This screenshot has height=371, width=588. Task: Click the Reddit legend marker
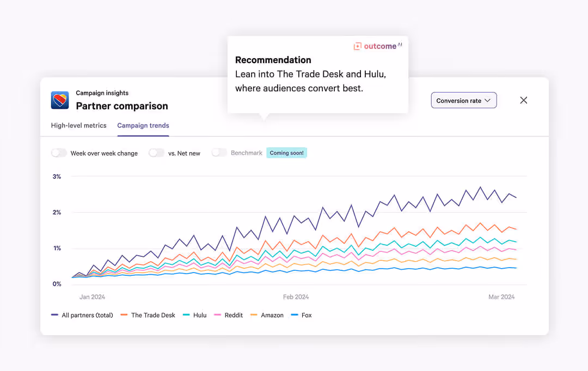217,315
